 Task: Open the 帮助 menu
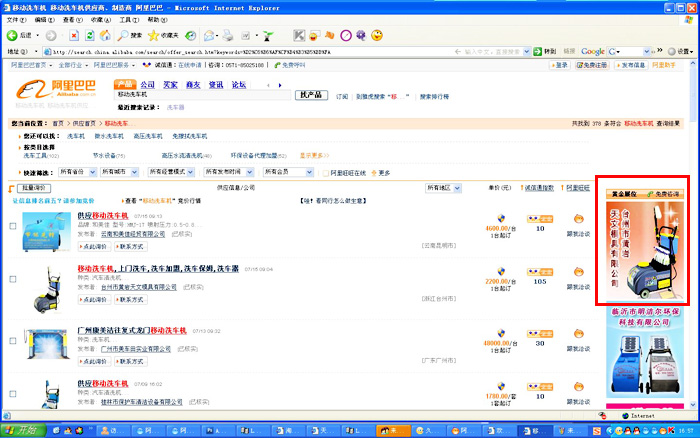pos(157,20)
